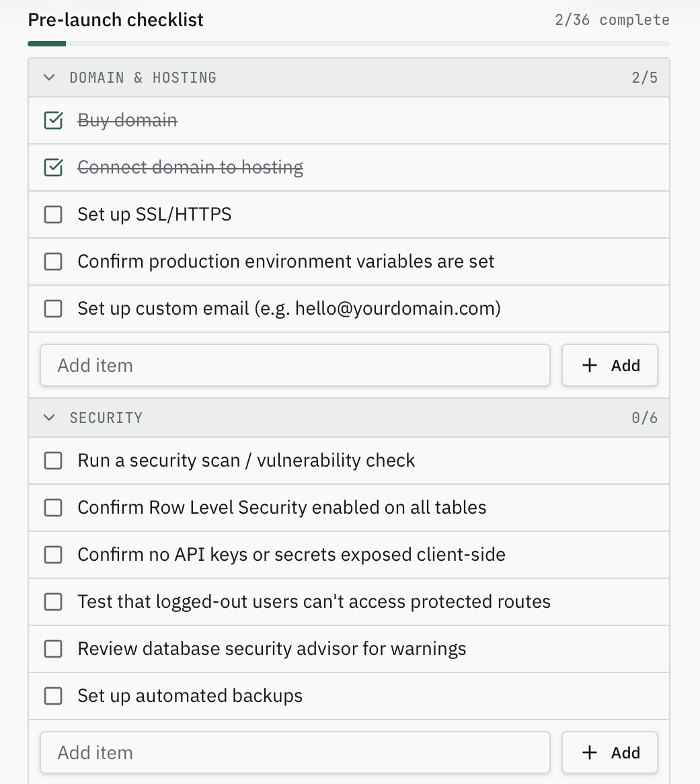
Task: Click the checklist progress bar
Action: pyautogui.click(x=349, y=44)
